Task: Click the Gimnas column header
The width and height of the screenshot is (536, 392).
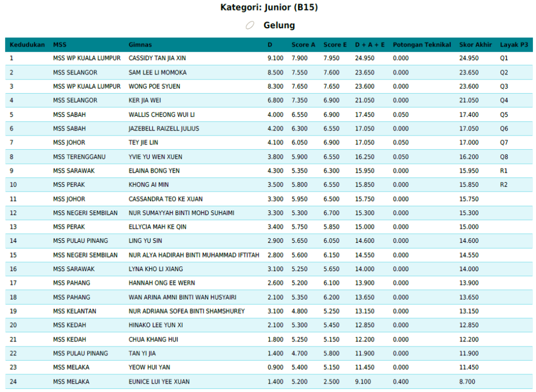Action: (140, 45)
